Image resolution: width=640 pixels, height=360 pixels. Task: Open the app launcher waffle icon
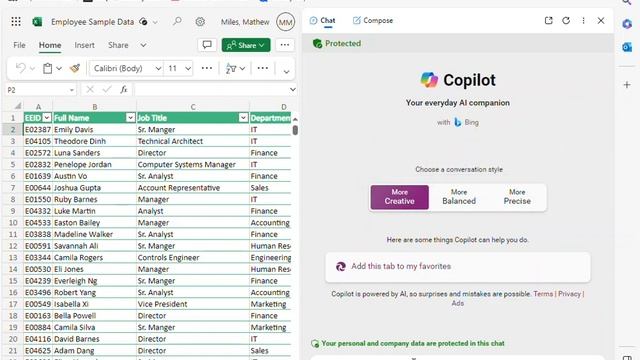pyautogui.click(x=16, y=22)
